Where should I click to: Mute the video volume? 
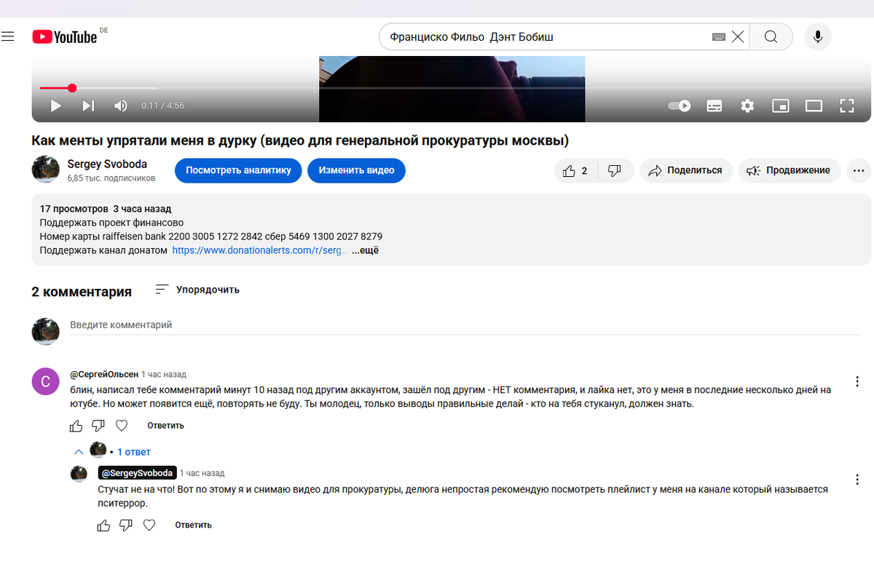pyautogui.click(x=121, y=106)
